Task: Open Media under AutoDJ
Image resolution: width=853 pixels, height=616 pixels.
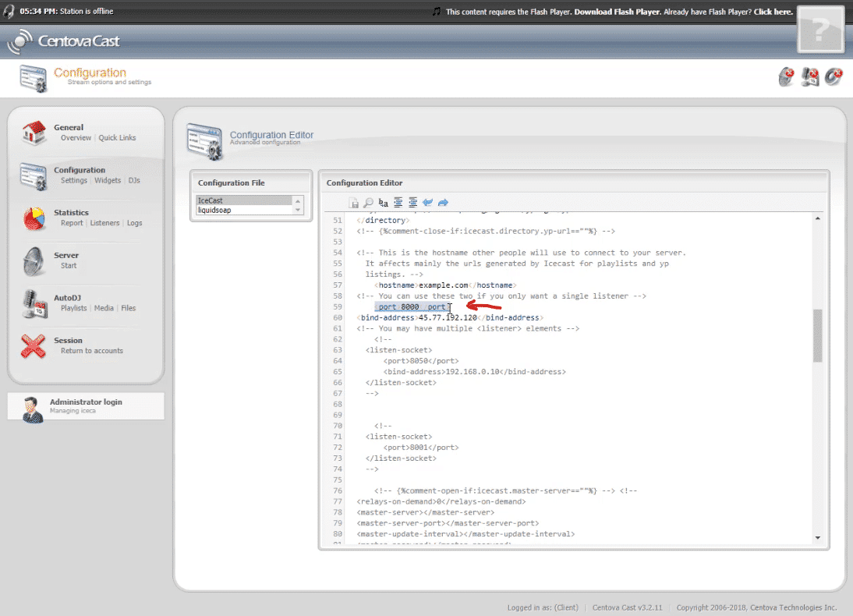Action: coord(104,308)
